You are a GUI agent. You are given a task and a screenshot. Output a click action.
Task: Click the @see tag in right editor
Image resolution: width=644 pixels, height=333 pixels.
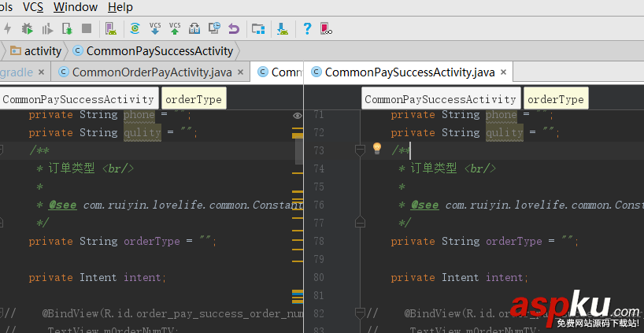tap(424, 205)
